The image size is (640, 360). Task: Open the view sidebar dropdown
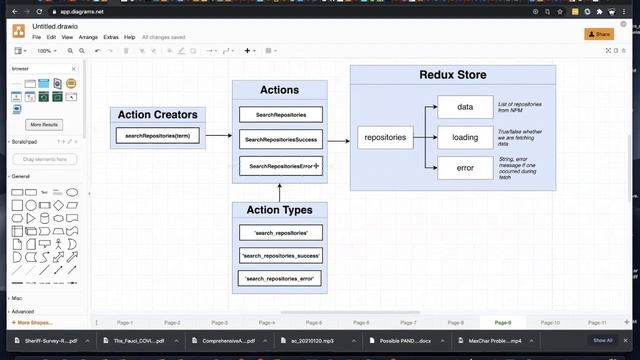click(x=20, y=51)
